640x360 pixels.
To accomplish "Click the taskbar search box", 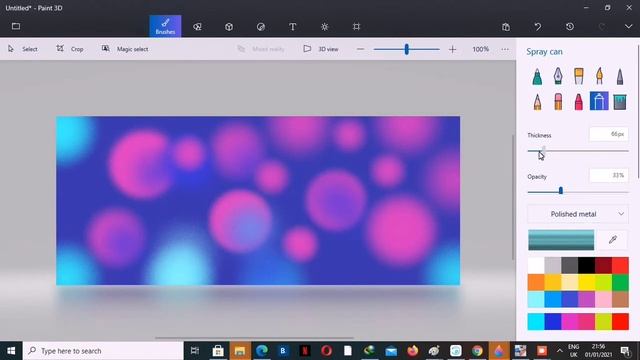I will tap(103, 351).
